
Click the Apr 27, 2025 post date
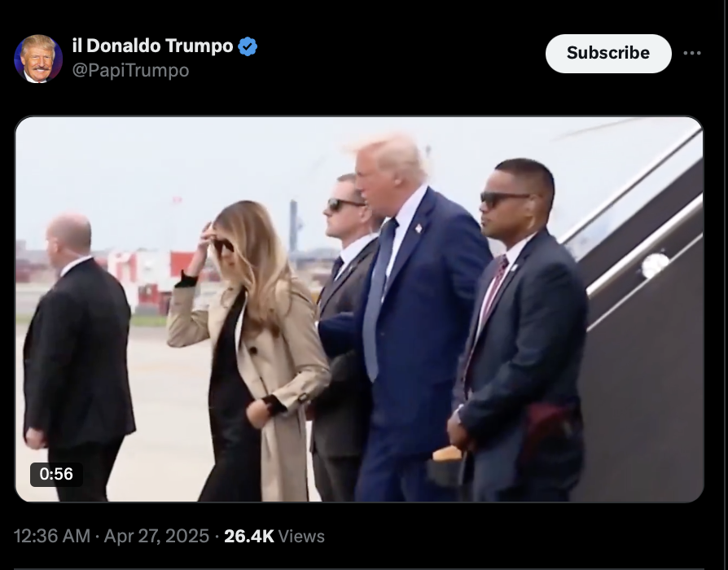tap(156, 536)
